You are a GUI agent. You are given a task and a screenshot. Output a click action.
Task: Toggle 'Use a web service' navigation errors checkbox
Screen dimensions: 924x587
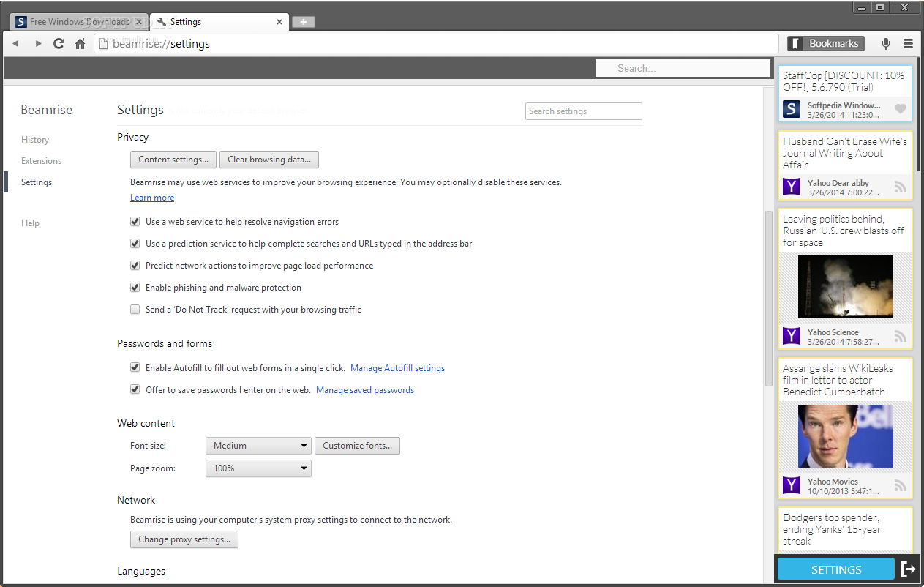[135, 221]
